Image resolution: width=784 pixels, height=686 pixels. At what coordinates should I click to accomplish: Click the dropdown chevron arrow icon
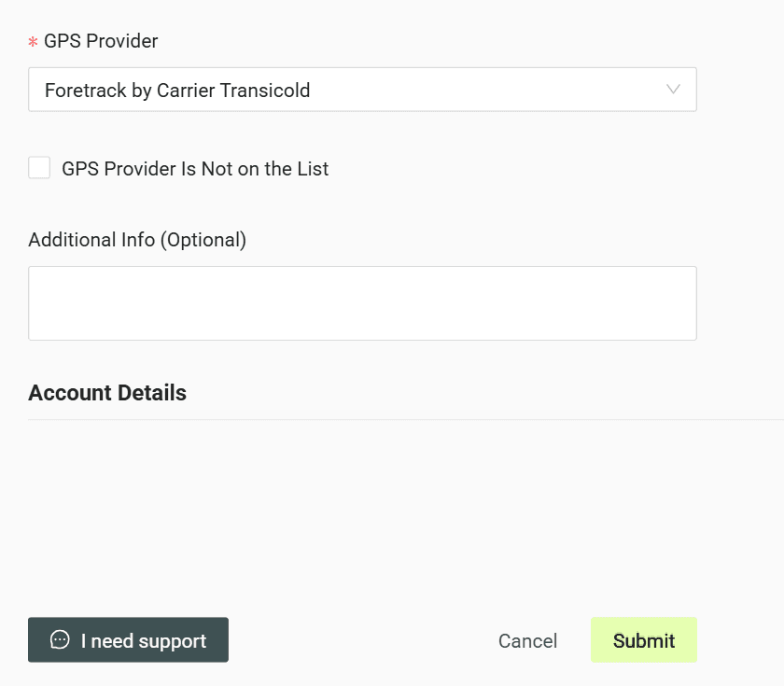point(673,90)
